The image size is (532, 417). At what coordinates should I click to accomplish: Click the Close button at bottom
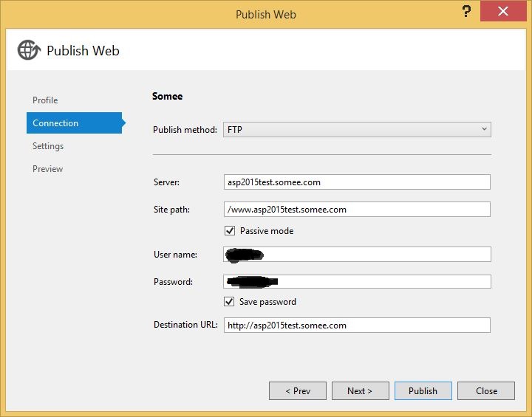point(486,391)
